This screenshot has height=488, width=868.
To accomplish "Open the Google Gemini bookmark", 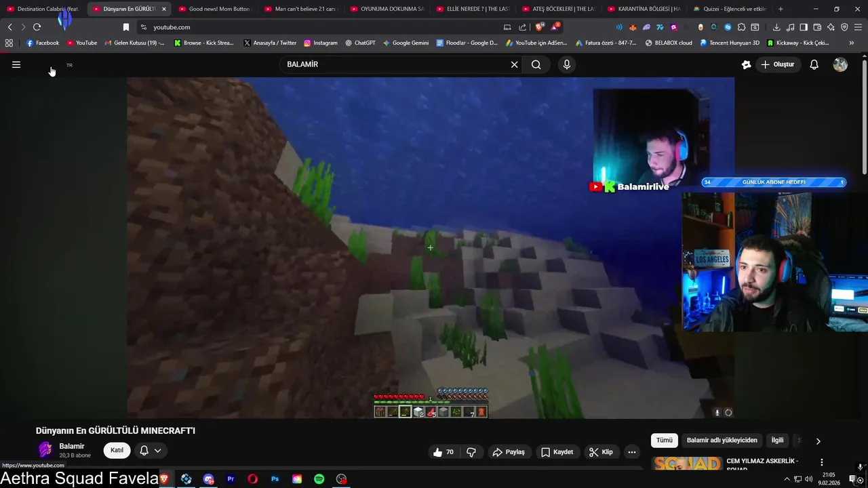I will pos(406,43).
